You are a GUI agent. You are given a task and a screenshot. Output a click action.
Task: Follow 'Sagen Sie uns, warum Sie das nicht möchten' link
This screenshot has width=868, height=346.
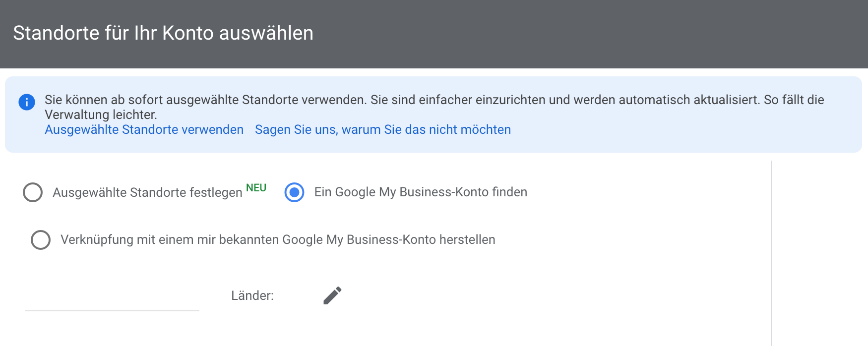tap(383, 129)
